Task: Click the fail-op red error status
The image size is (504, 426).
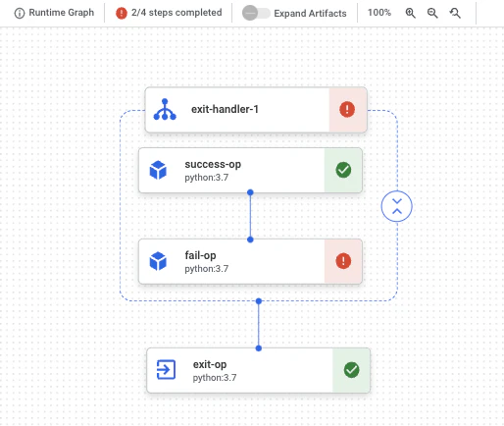Action: coord(343,261)
